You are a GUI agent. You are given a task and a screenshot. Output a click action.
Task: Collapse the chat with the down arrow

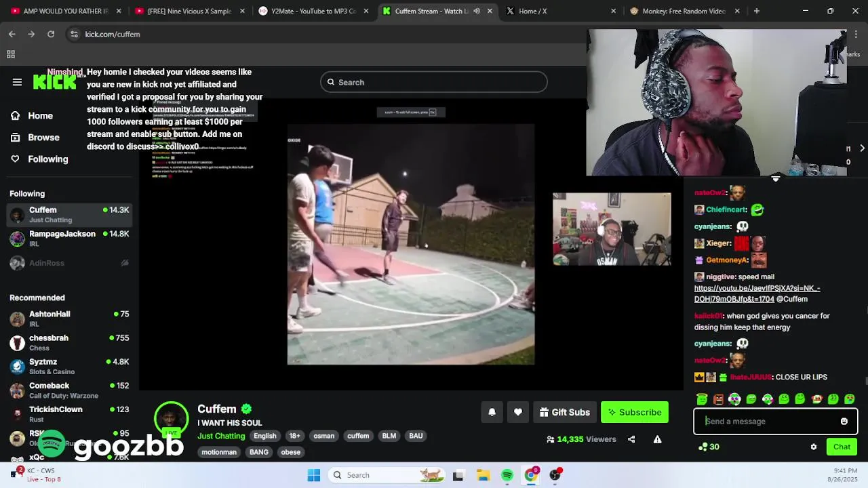click(776, 179)
